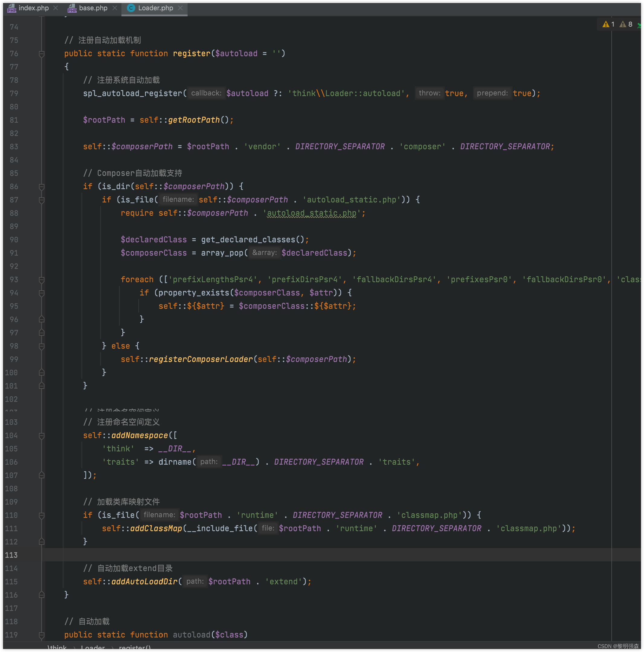Collapse the addNamespace array fold at line 104

(x=41, y=436)
